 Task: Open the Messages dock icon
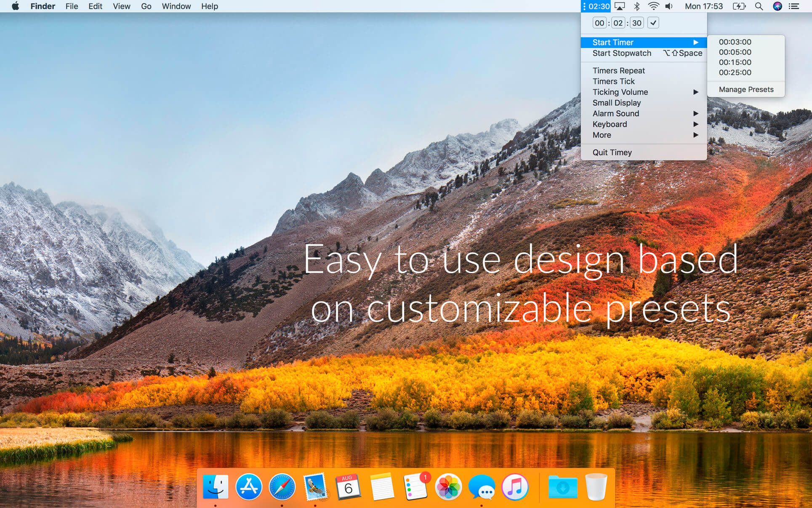click(482, 487)
